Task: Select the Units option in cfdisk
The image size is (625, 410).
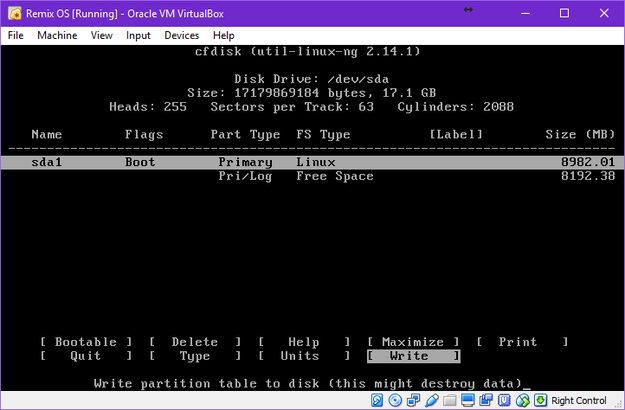Action: point(304,356)
